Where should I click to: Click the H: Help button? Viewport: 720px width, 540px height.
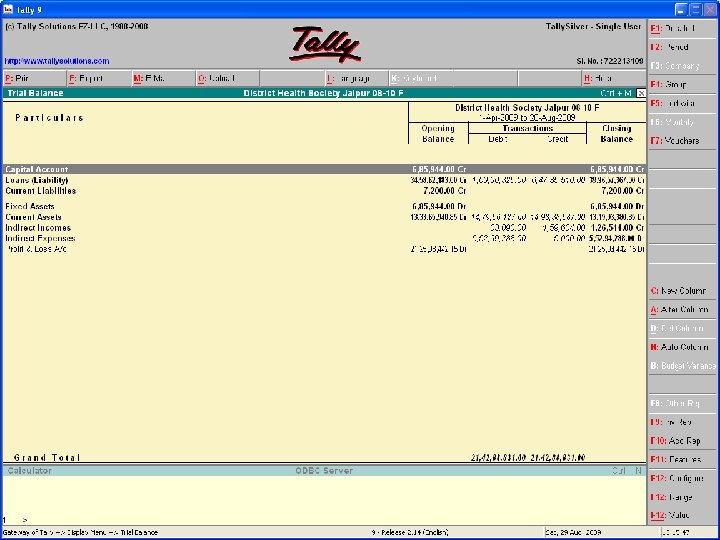coord(613,79)
